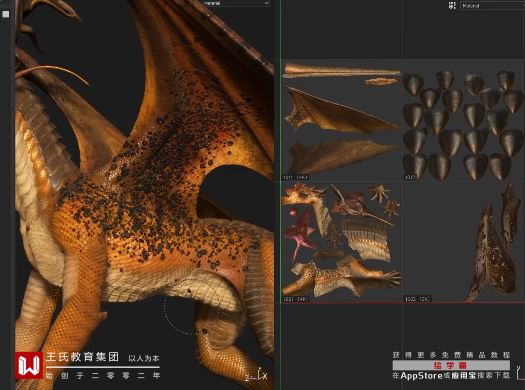Image resolution: width=525 pixels, height=390 pixels.
Task: Select the UV patch label "1001 (4k)"
Action: pos(296,299)
